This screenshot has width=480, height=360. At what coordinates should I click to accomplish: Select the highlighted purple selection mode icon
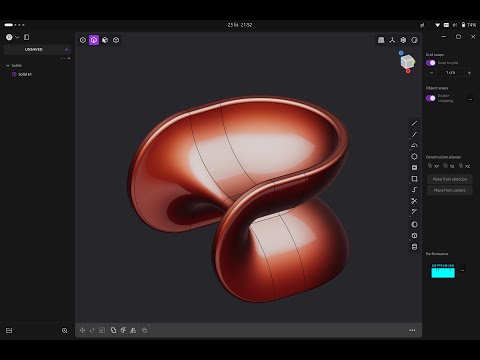pos(94,40)
